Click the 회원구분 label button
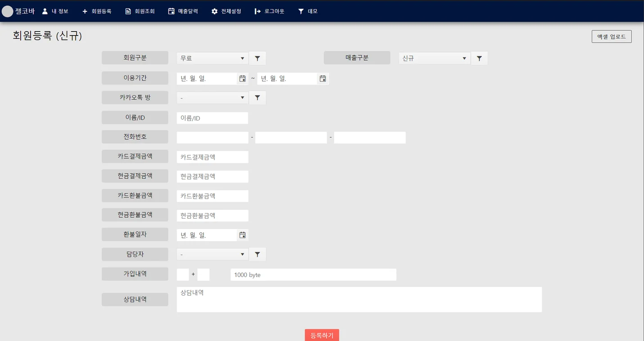The image size is (644, 341). coord(135,58)
